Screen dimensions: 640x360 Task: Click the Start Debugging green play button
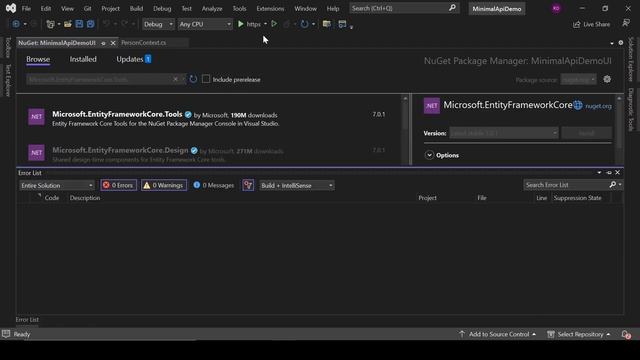click(241, 24)
